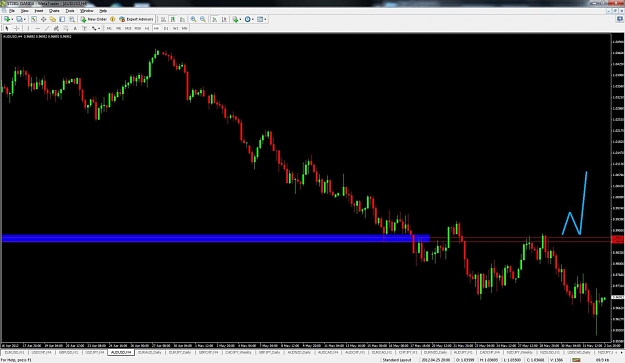The height and width of the screenshot is (363, 625).
Task: Toggle the Expert Advisors button
Action: (x=136, y=19)
